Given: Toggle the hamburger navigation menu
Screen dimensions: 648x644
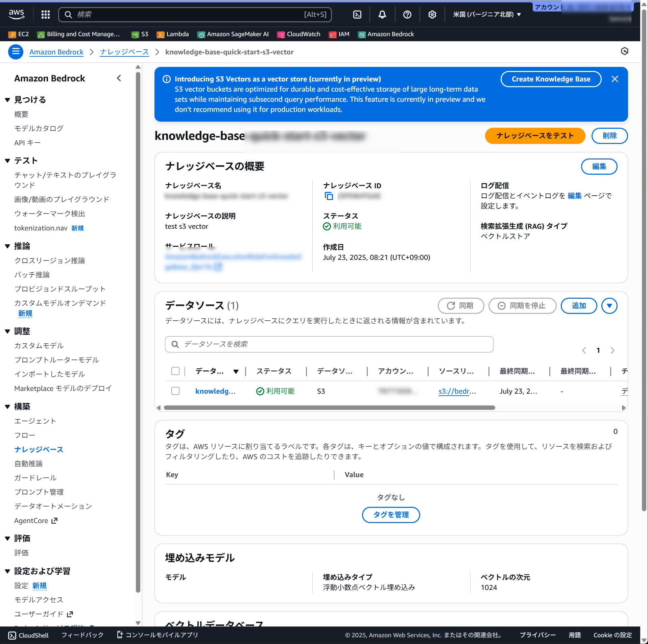Looking at the screenshot, I should tap(16, 52).
